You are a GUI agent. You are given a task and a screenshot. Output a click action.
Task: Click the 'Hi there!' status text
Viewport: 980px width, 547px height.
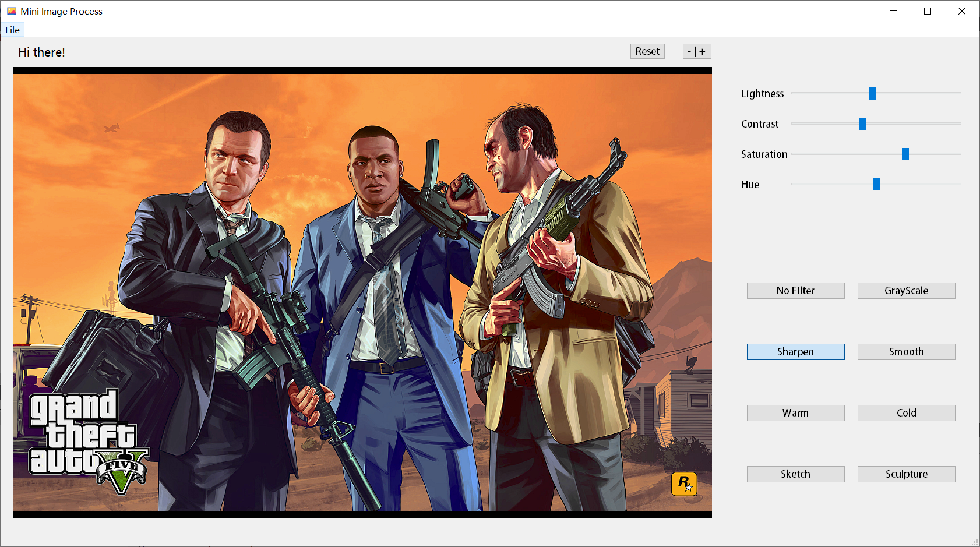41,52
